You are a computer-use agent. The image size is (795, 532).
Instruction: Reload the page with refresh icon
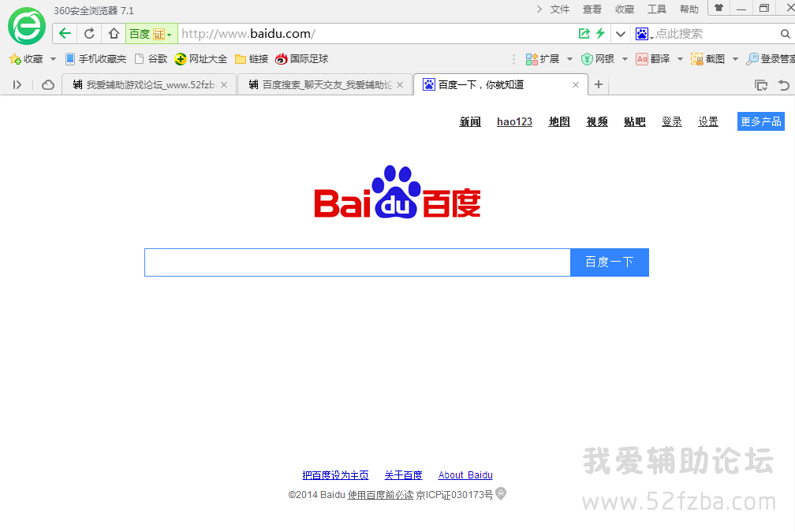click(89, 33)
